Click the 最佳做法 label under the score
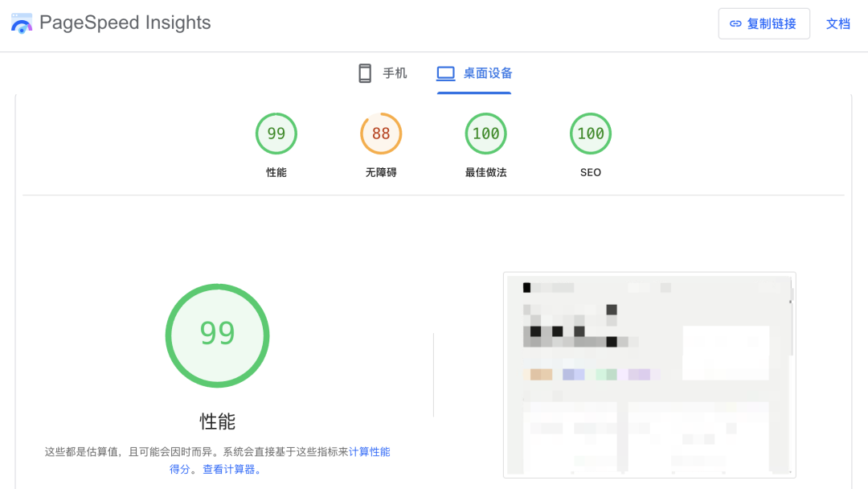 (485, 172)
